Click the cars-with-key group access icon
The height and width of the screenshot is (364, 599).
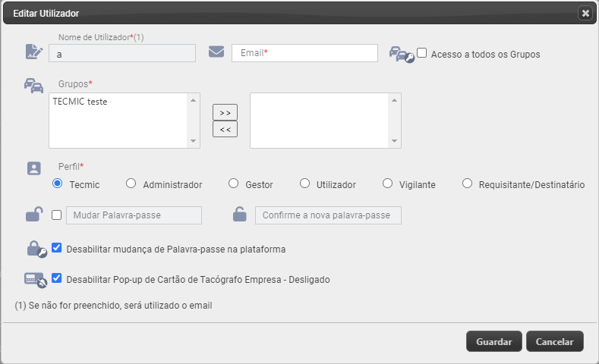click(x=402, y=55)
